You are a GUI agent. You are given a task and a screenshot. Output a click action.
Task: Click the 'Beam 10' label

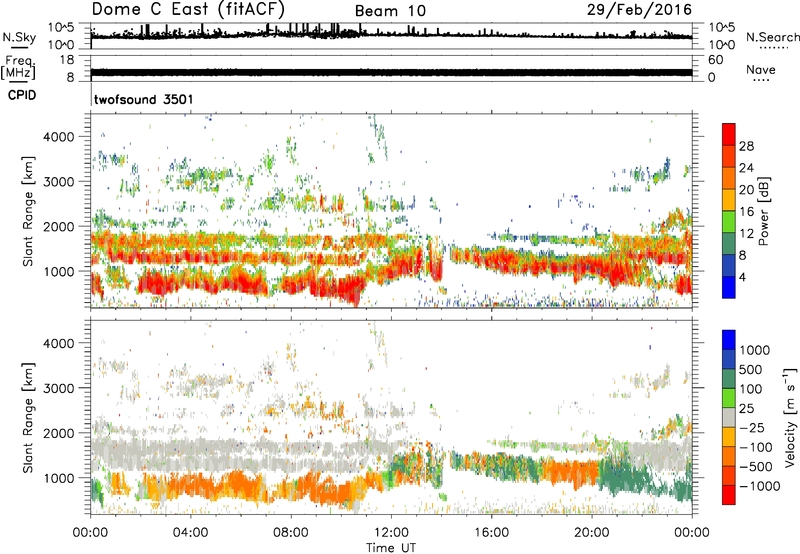[390, 11]
